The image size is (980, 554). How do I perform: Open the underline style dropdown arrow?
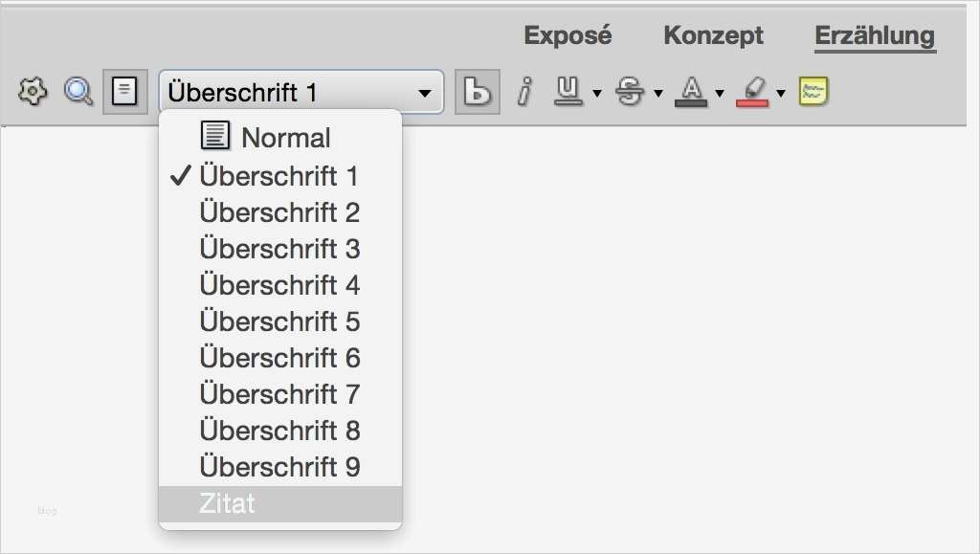(x=596, y=94)
